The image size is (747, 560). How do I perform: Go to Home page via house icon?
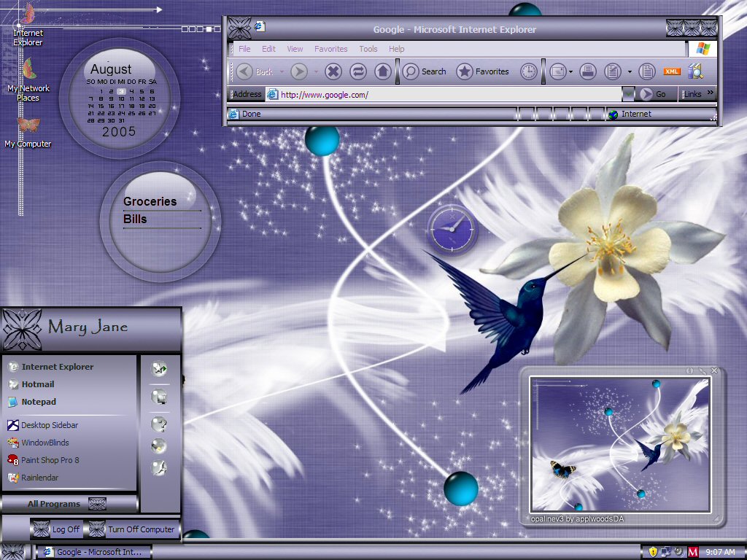(x=382, y=71)
